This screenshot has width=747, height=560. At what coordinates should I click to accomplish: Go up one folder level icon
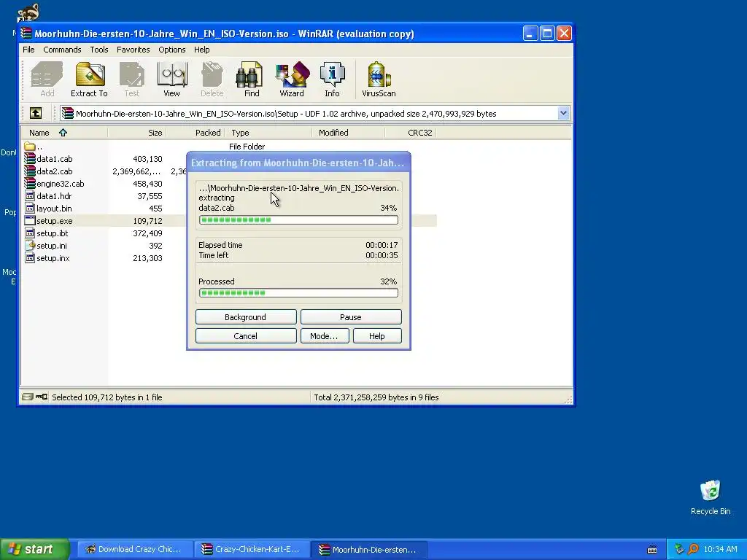coord(36,113)
